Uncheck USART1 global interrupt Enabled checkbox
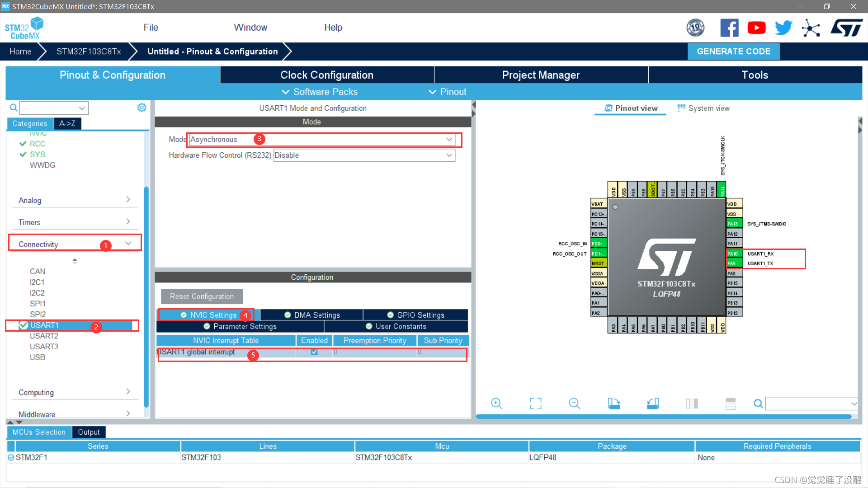 [x=314, y=352]
